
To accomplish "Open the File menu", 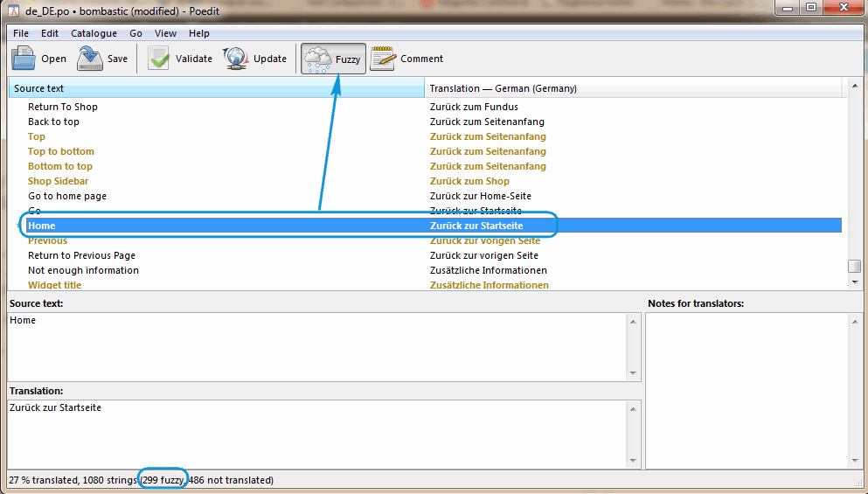I will click(21, 33).
